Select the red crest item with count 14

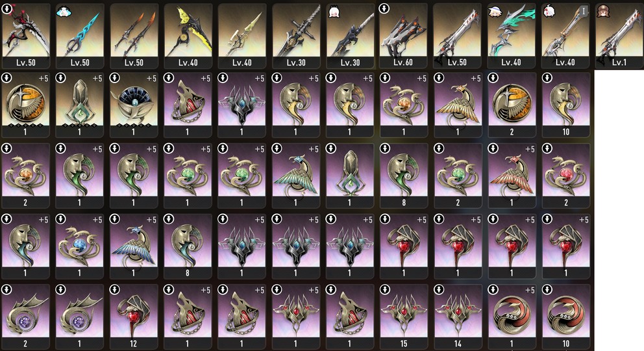[458, 317]
